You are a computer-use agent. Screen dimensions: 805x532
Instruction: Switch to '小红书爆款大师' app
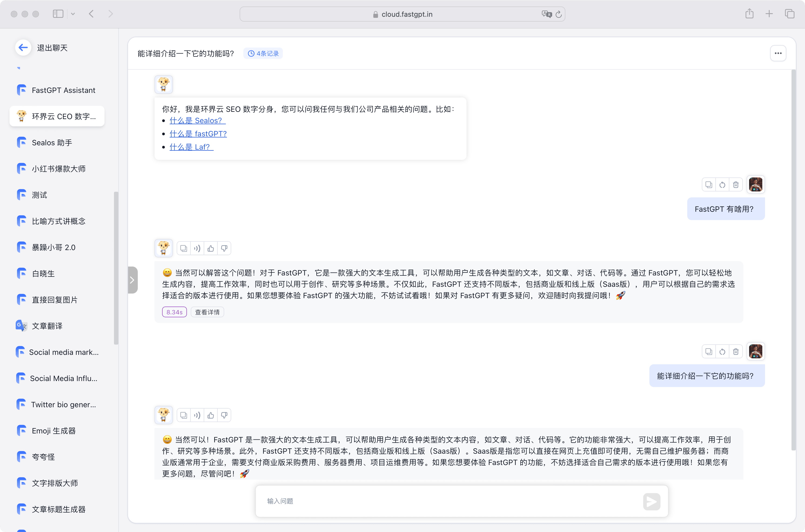pos(58,169)
